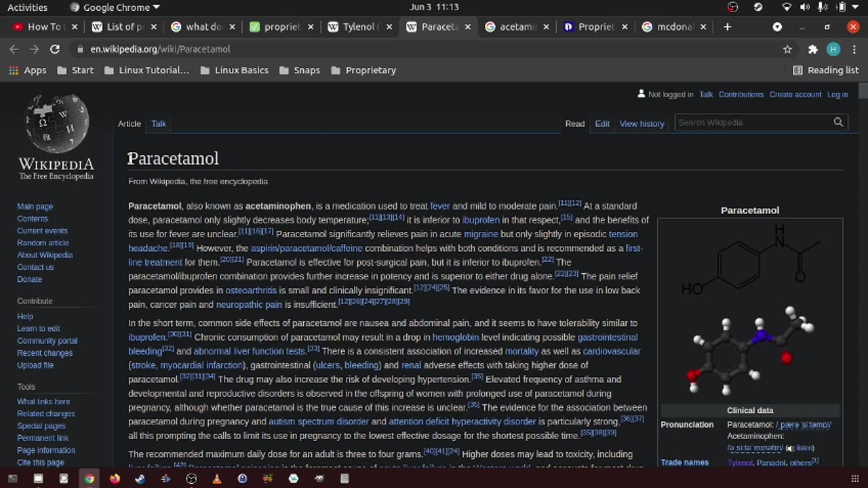Viewport: 868px width, 488px height.
Task: Open Main page in sidebar
Action: [35, 207]
